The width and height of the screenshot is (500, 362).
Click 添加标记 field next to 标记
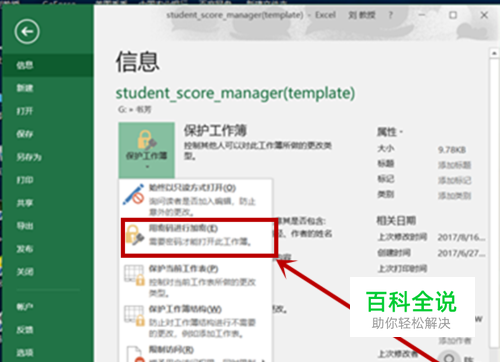coord(454,180)
